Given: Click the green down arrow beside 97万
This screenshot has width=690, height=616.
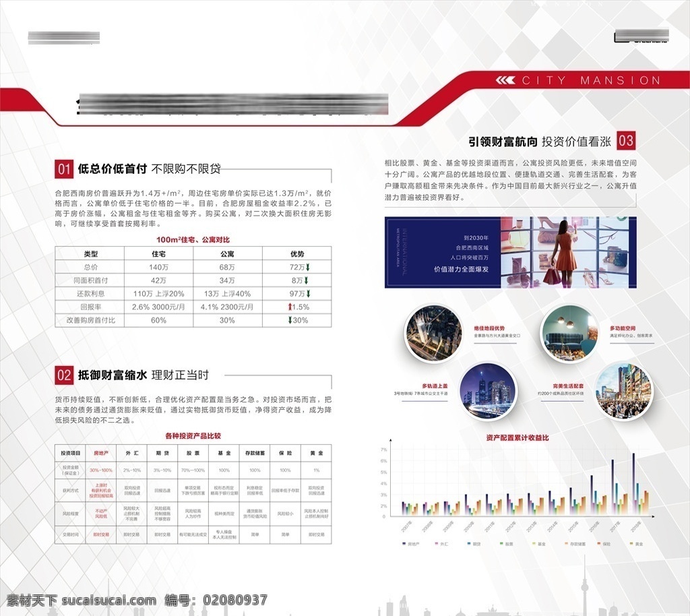Looking at the screenshot, I should click(309, 293).
